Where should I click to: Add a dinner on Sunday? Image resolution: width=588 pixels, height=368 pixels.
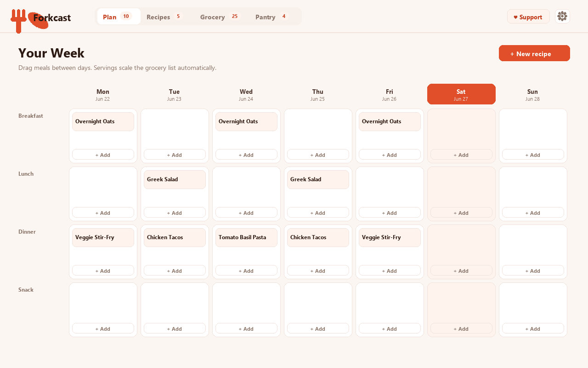(x=533, y=270)
